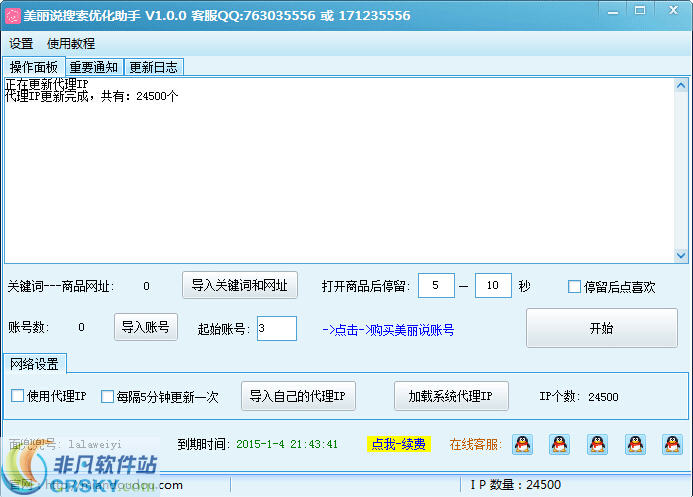The width and height of the screenshot is (693, 497).
Task: Click 加载系统代理IP button
Action: click(x=451, y=396)
